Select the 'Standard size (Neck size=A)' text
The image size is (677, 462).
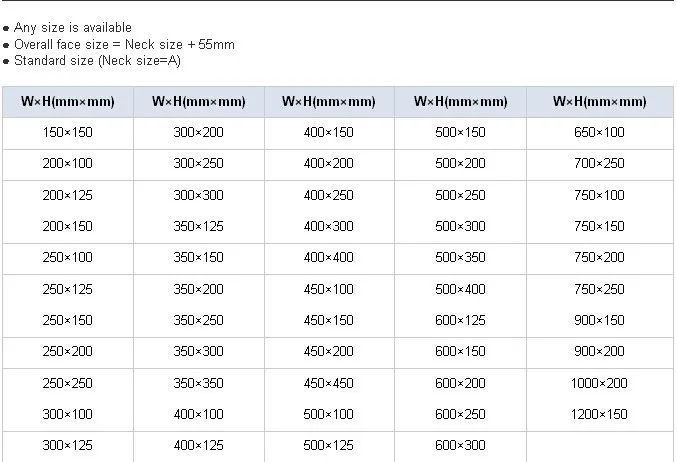tap(97, 61)
